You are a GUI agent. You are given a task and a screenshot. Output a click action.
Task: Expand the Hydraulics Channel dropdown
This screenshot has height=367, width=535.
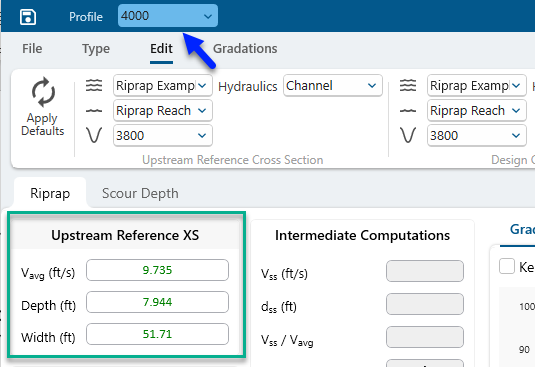[x=333, y=86]
